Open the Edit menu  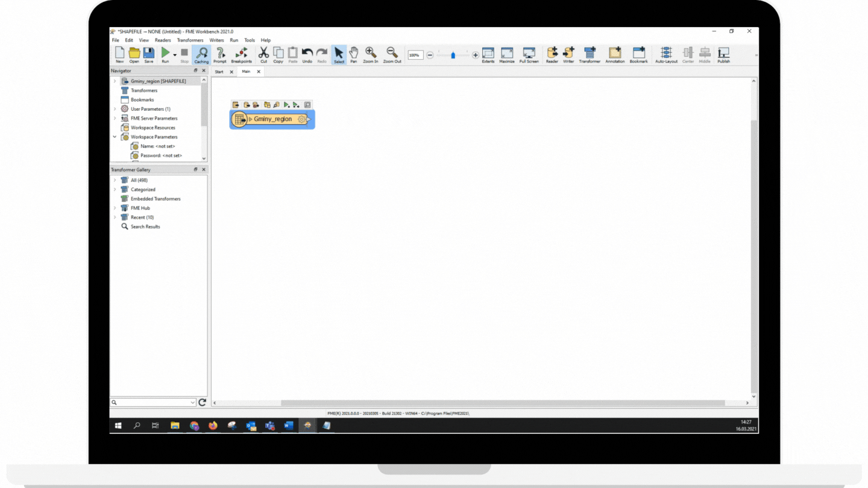tap(129, 40)
